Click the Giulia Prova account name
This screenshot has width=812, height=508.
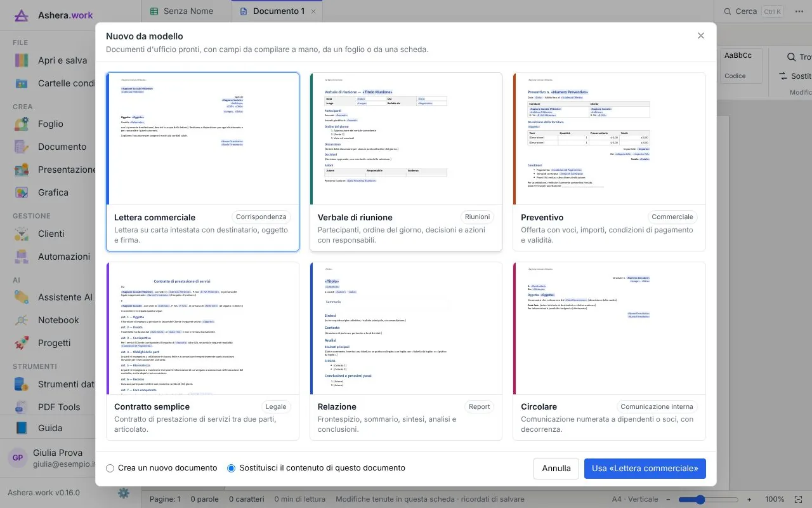click(58, 453)
